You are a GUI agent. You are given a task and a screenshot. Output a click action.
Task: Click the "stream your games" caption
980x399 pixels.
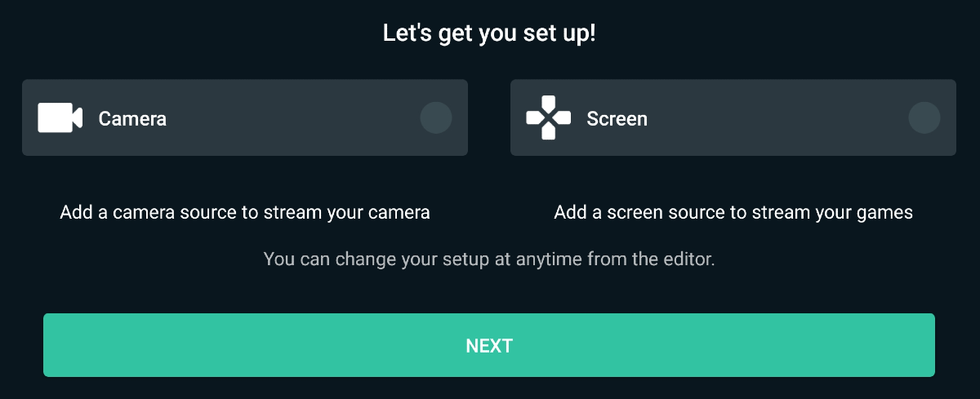pos(839,213)
